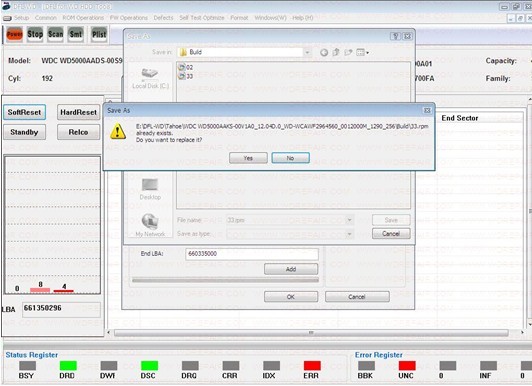
Task: Click the green DSC status indicator
Action: point(150,365)
